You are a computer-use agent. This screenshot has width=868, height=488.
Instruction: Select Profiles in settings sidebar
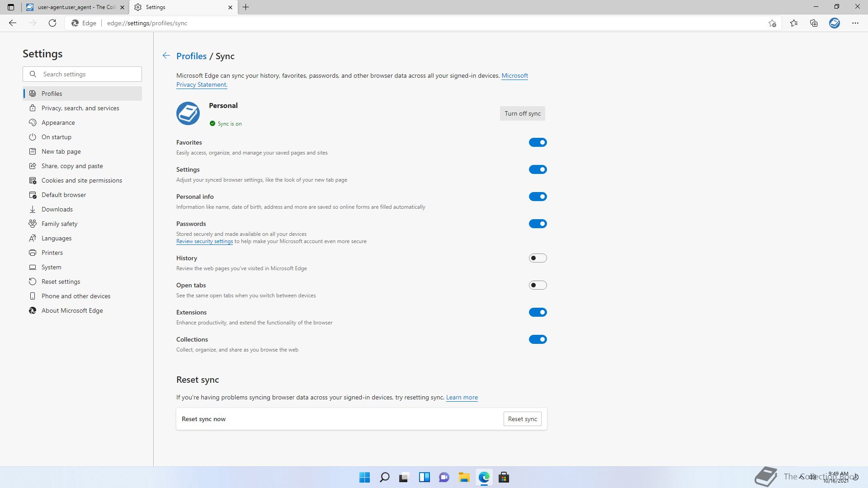tap(82, 94)
